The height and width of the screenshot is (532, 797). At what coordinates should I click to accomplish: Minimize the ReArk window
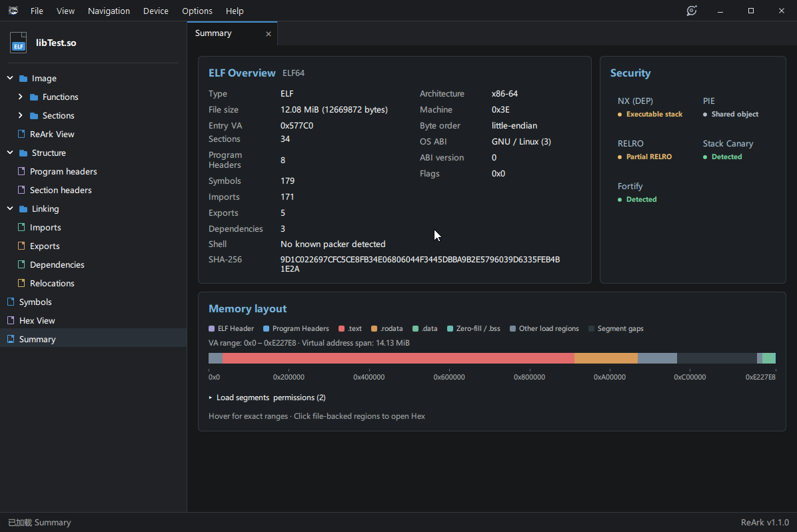point(720,11)
